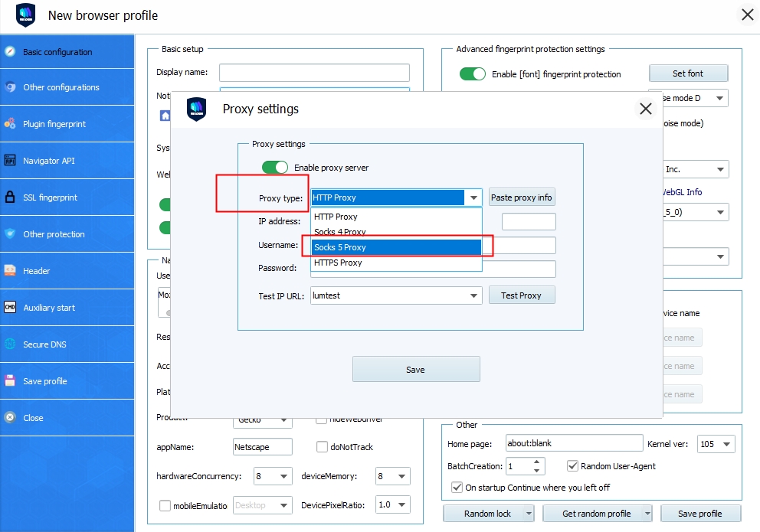Open the Plugin fingerprint sidebar icon

pyautogui.click(x=10, y=124)
